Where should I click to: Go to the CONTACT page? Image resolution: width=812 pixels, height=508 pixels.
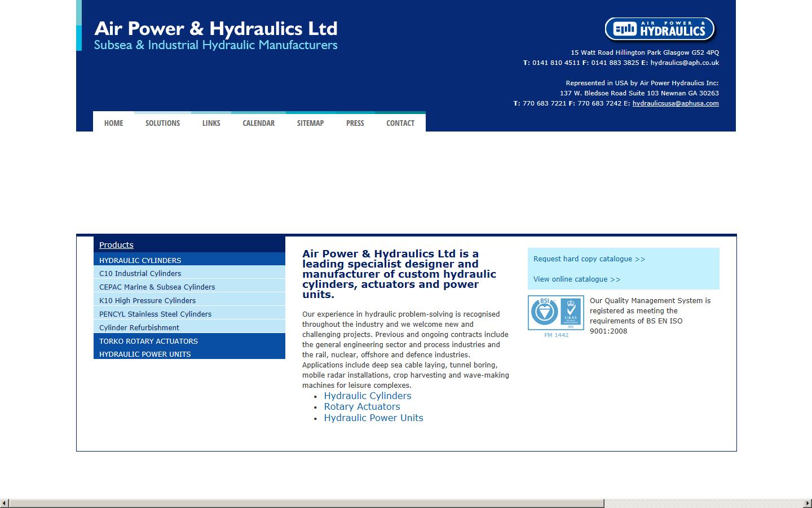400,122
